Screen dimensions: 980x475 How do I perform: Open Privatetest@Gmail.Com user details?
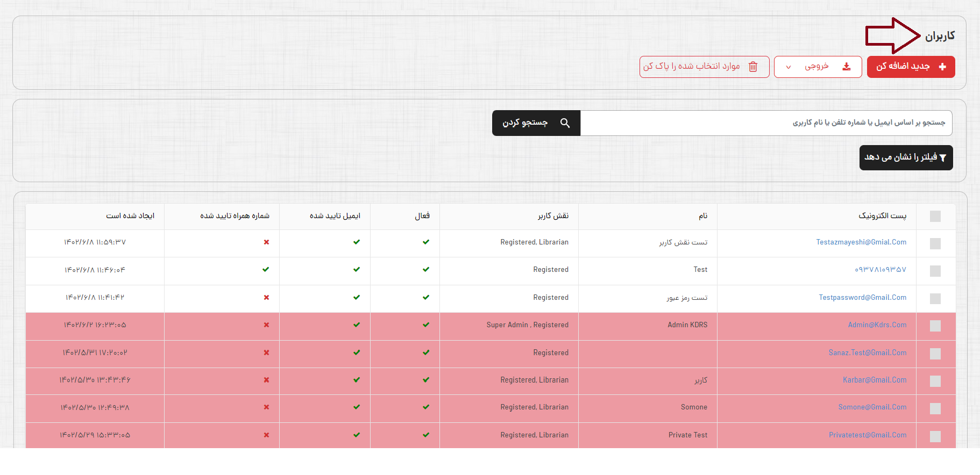[867, 435]
